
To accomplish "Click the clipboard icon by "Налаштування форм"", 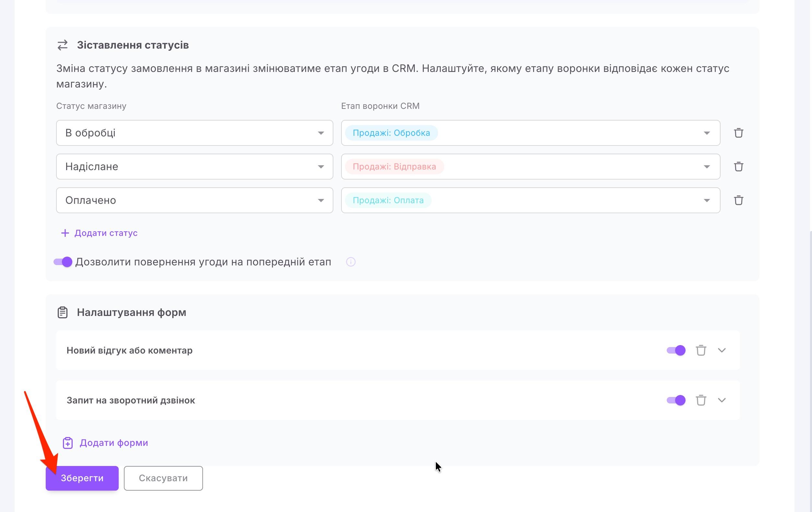I will pos(62,312).
